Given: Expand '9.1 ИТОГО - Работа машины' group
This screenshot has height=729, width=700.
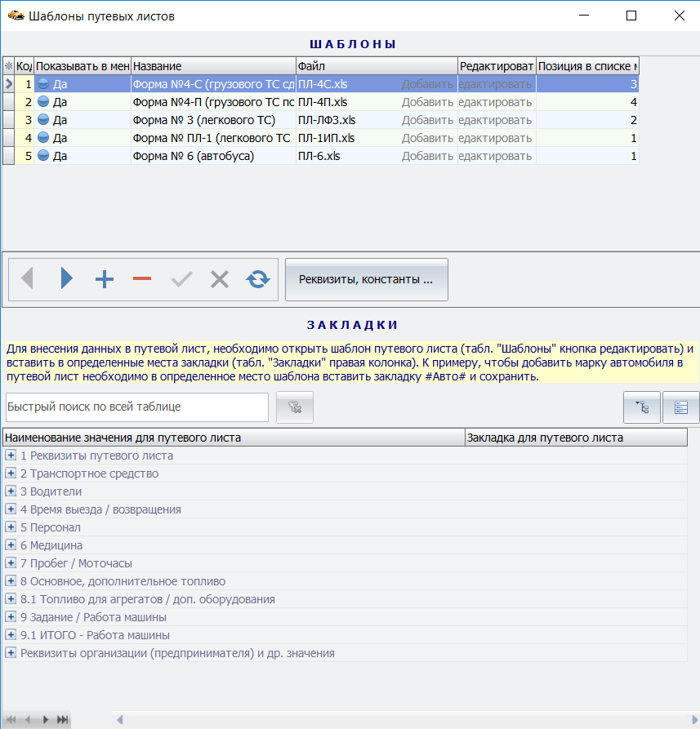Looking at the screenshot, I should pyautogui.click(x=11, y=634).
